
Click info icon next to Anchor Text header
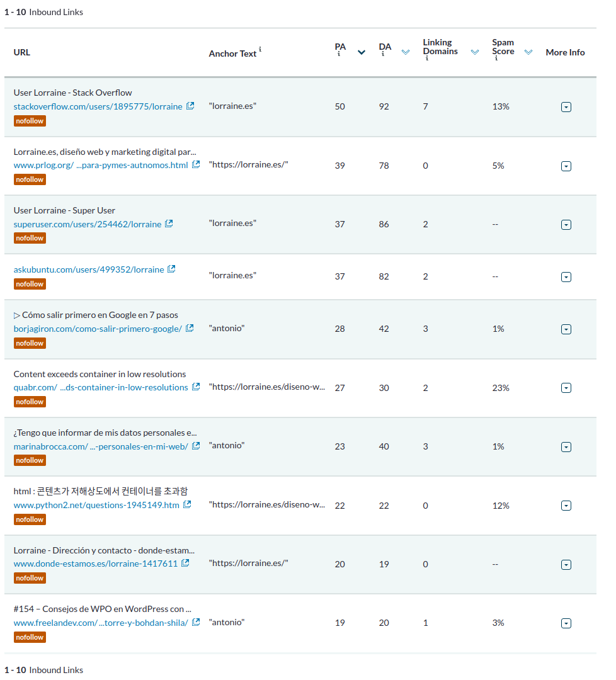[260, 50]
